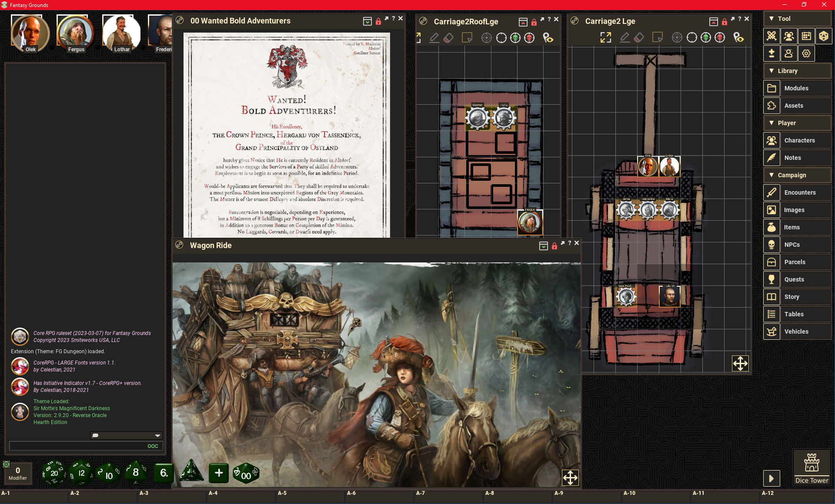Toggle toolbar collapse button in Carriage2RoofLge header
Viewport: 835px width, 504px height.
click(523, 22)
